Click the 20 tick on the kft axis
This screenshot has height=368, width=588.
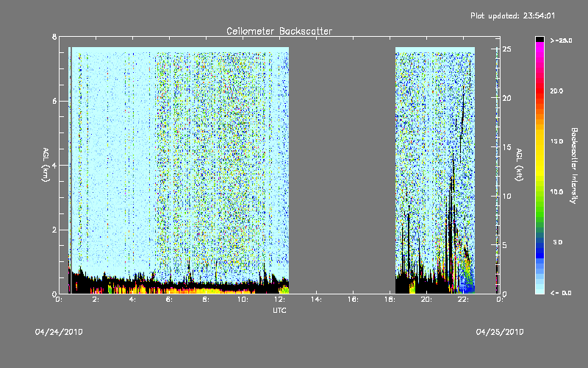(x=506, y=98)
